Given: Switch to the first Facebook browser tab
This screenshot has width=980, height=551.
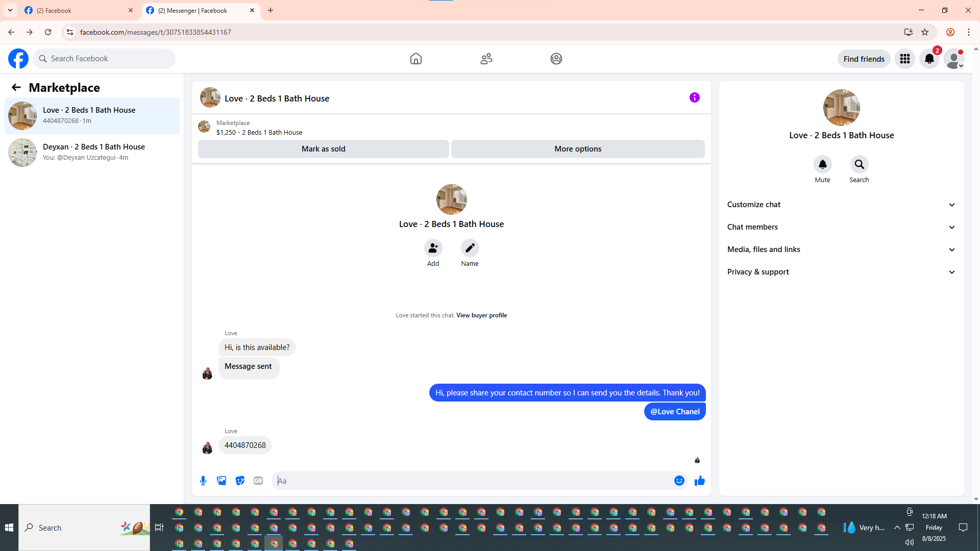Looking at the screenshot, I should (77, 10).
